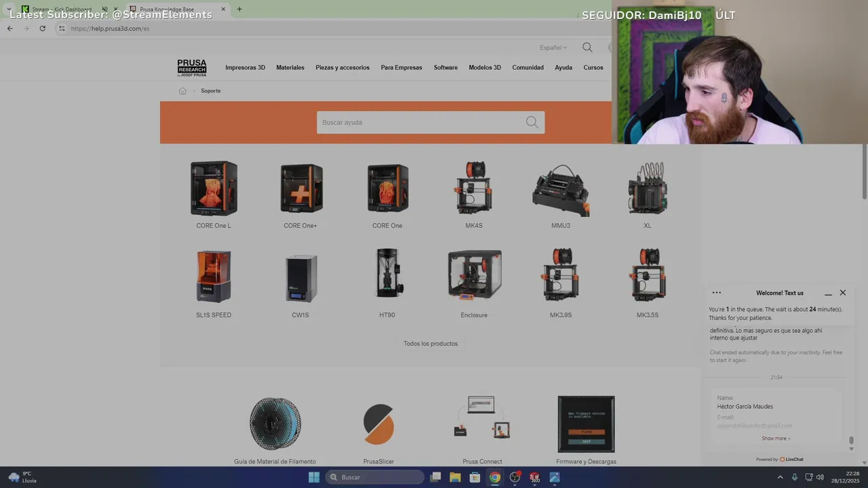Select the MMU3 product image
868x488 pixels.
561,190
